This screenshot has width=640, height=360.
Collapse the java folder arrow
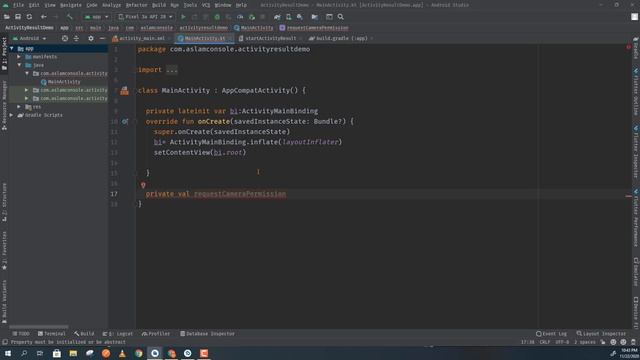point(19,65)
